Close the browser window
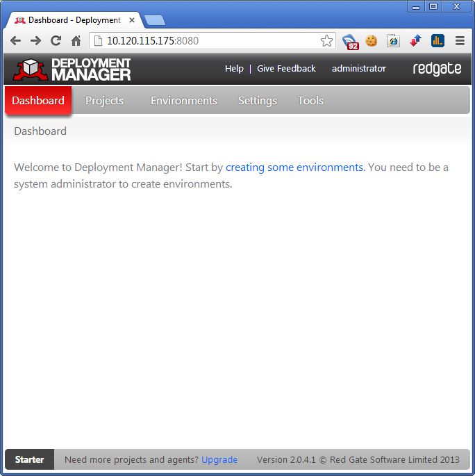Screen dimensions: 475x476 (x=456, y=6)
